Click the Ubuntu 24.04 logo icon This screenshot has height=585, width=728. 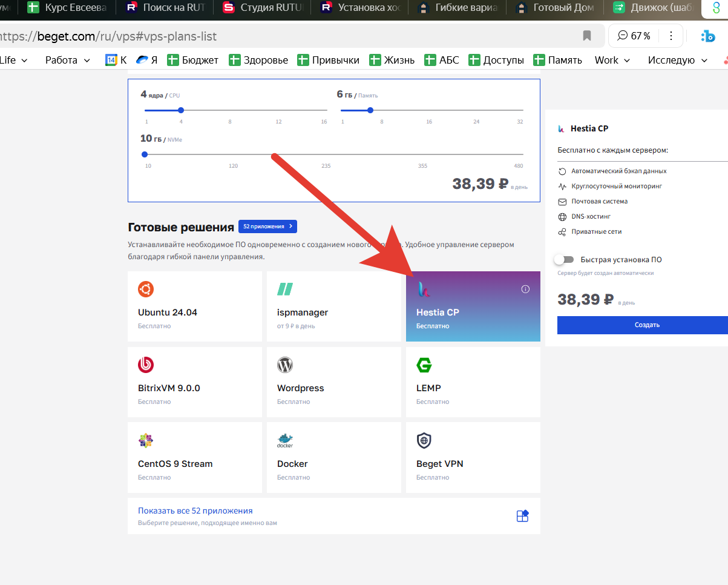(146, 289)
